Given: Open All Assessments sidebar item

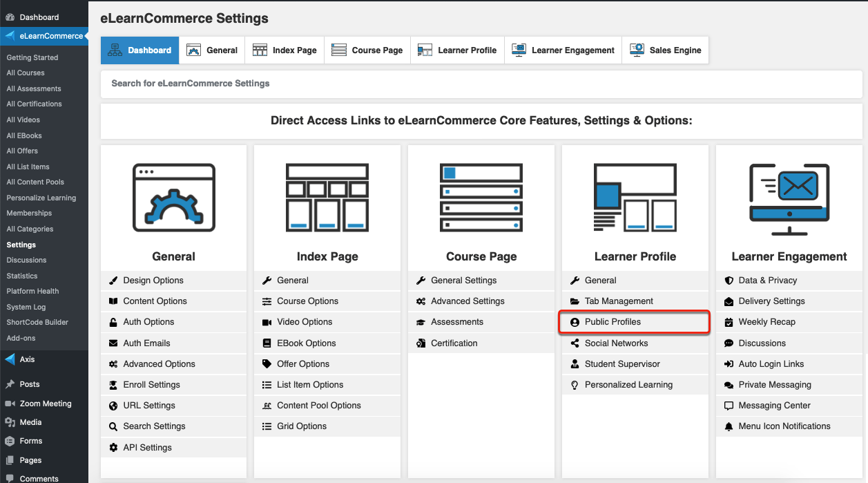Looking at the screenshot, I should point(34,88).
